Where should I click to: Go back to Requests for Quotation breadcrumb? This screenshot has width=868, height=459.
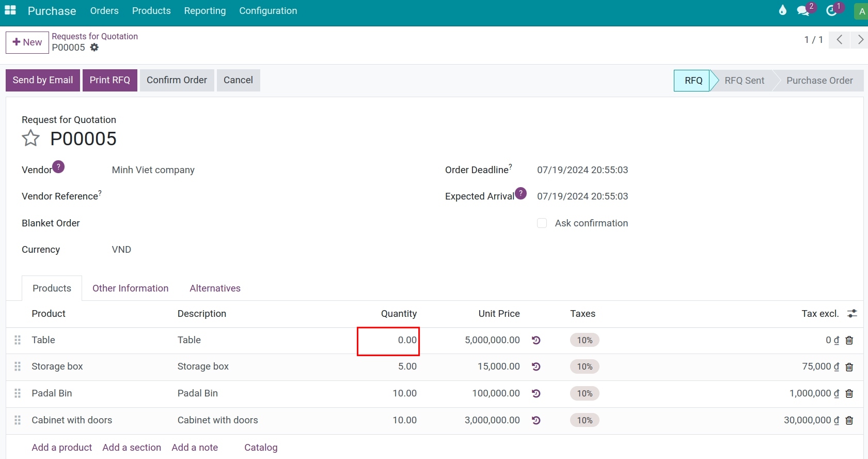point(95,36)
